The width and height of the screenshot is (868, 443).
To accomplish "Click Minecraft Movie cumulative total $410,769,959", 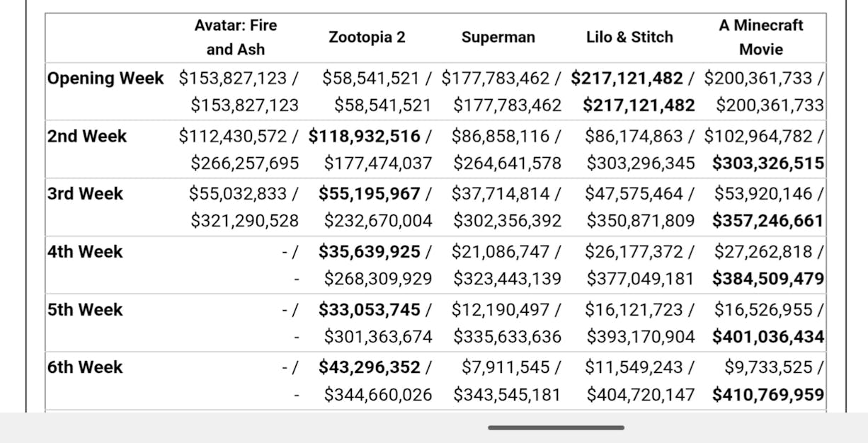I will [x=768, y=395].
